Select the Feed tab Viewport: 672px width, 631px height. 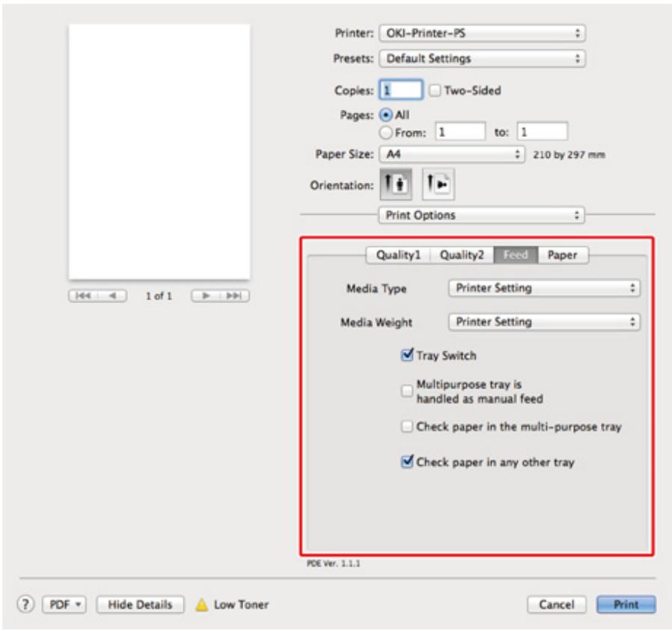point(516,255)
